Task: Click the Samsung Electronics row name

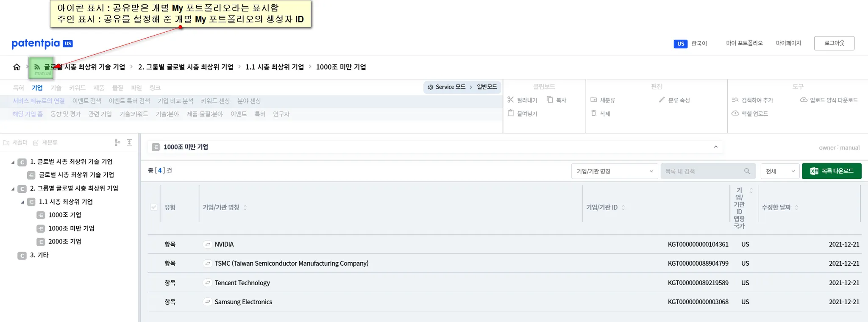Action: [243, 302]
